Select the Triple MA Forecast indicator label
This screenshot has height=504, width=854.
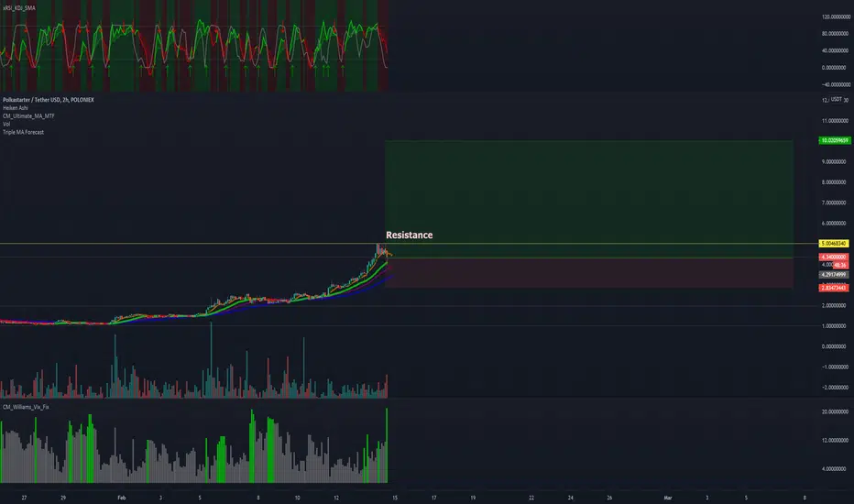(24, 132)
